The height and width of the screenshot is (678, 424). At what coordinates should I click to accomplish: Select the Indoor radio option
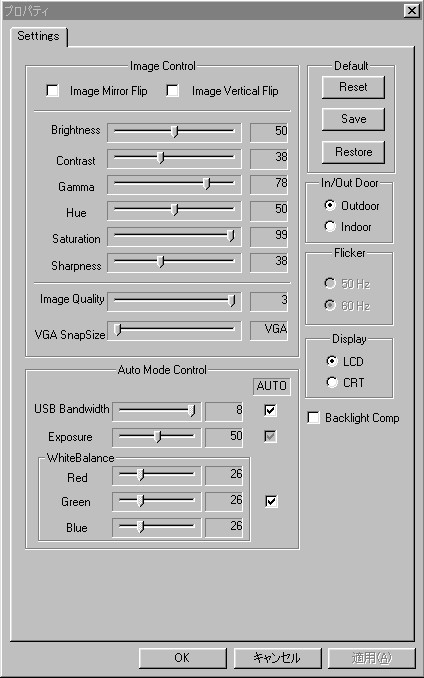coord(330,226)
